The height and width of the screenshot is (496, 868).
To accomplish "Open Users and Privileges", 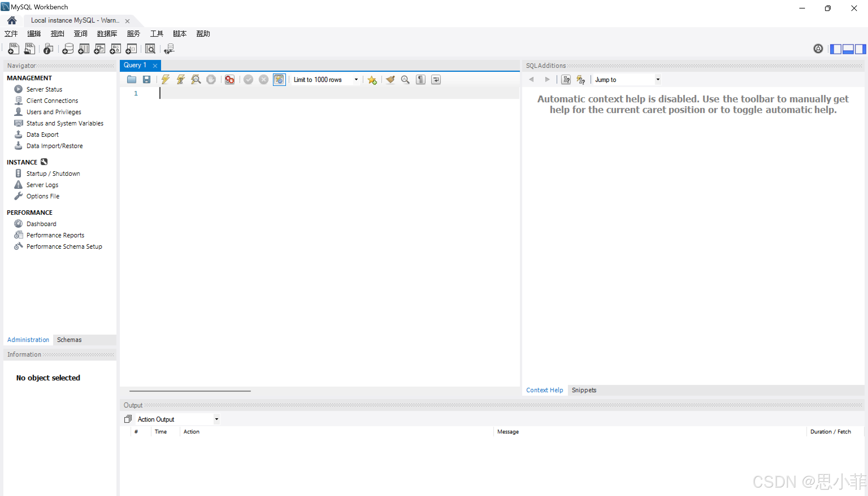I will [54, 112].
